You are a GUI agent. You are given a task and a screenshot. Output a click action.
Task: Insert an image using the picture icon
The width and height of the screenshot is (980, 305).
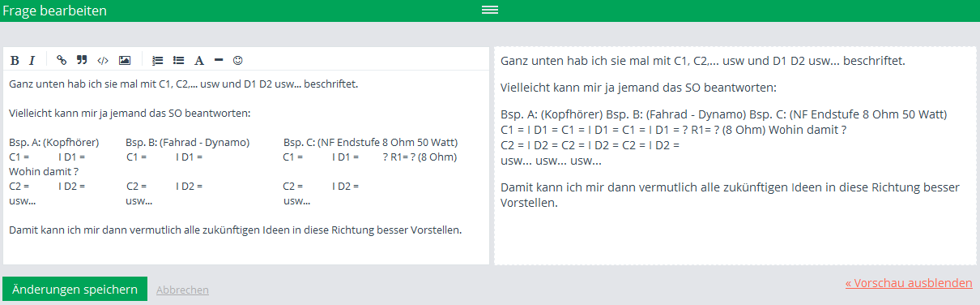(x=124, y=60)
